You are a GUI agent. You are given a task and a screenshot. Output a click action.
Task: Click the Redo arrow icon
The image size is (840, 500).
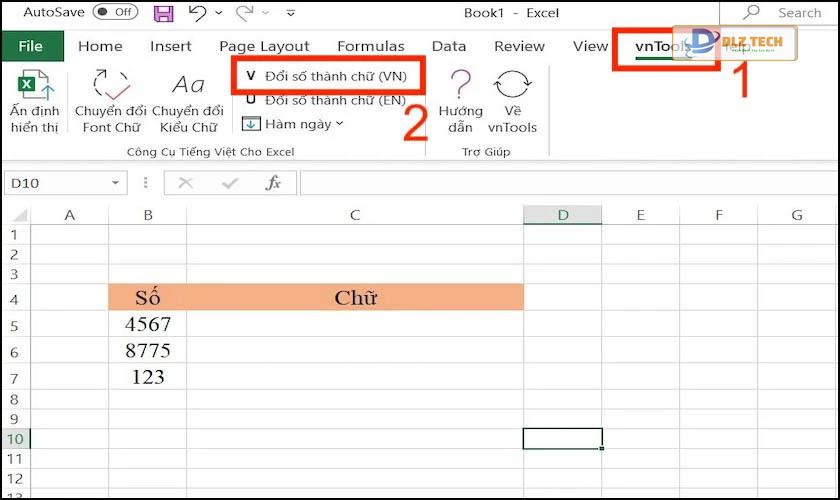[244, 13]
